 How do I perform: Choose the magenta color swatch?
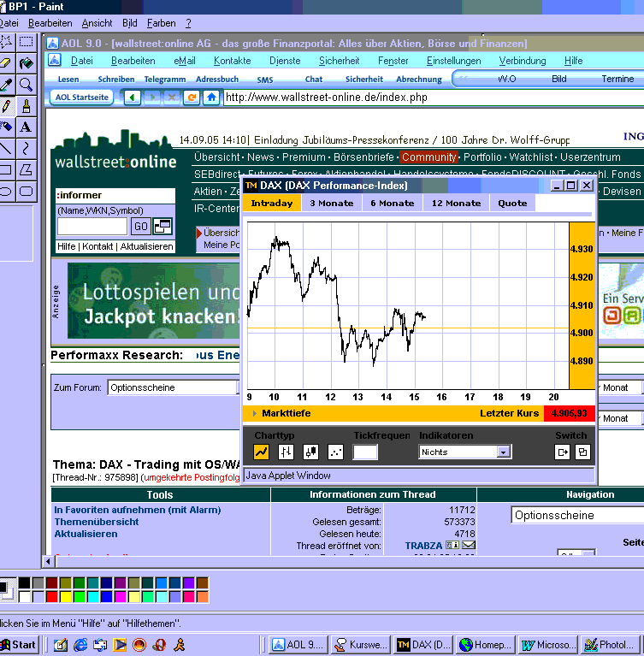[121, 596]
